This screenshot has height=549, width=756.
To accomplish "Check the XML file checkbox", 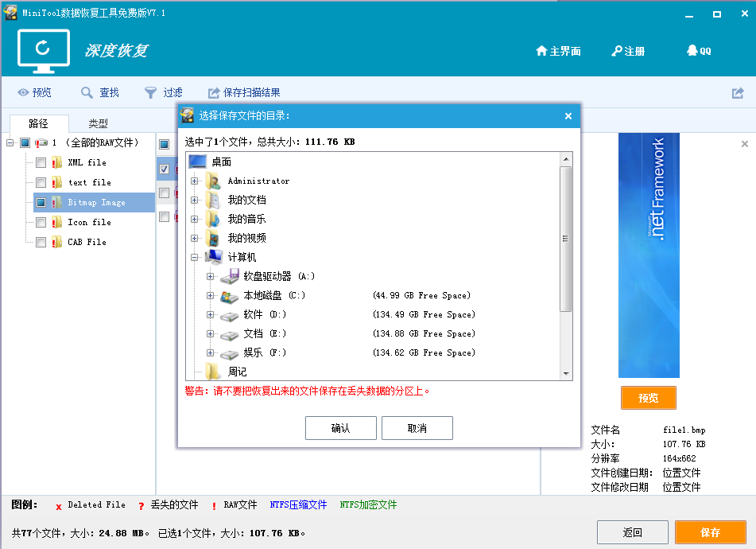I will (x=41, y=162).
